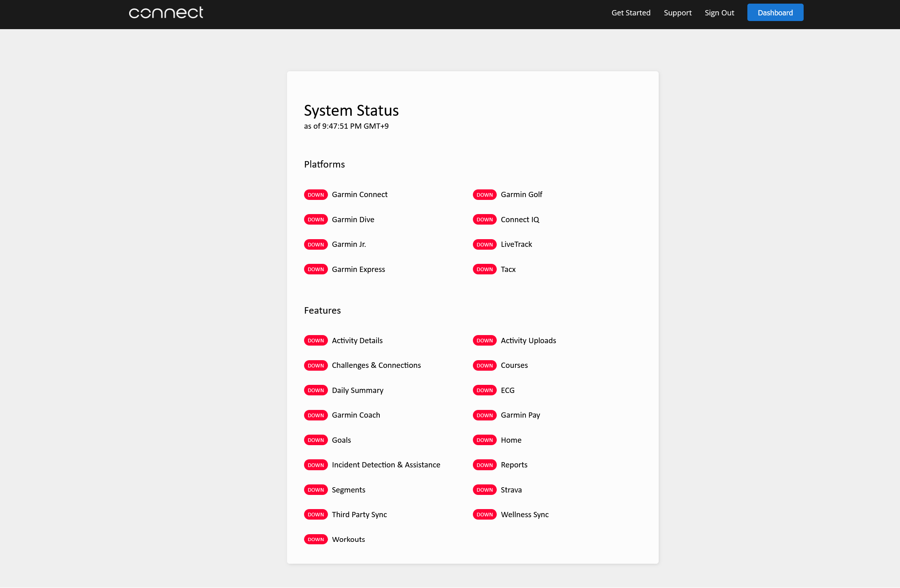900x588 pixels.
Task: Click the Activity Details feature name
Action: [357, 340]
